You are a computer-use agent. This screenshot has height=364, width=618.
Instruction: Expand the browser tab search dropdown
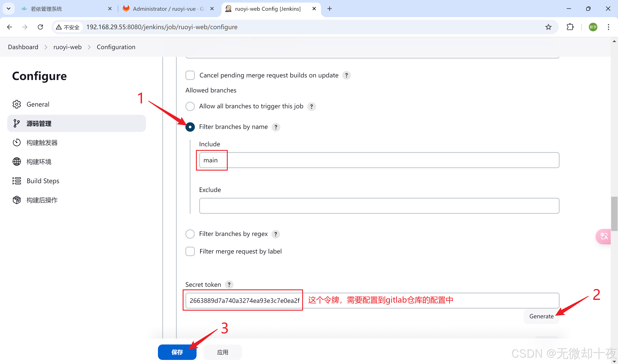[9, 9]
